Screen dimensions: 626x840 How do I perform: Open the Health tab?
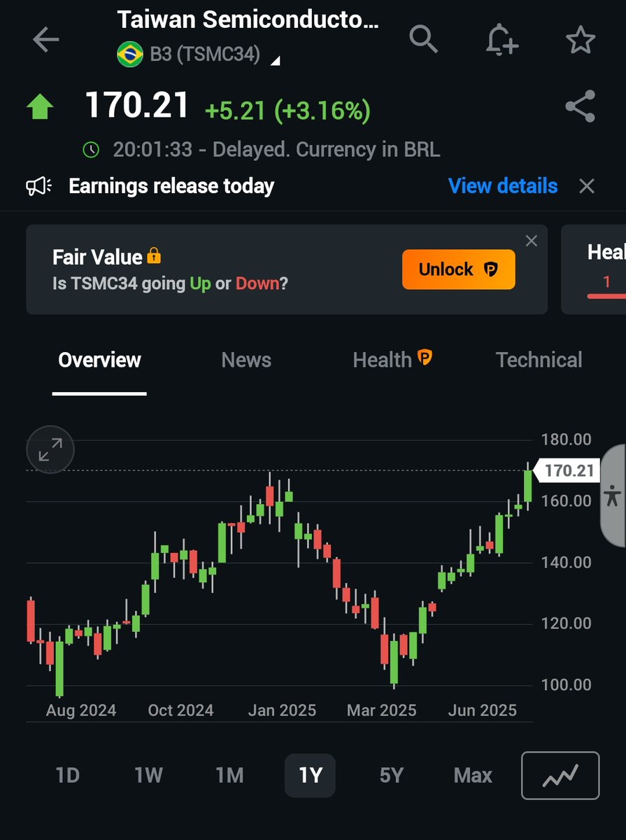tap(392, 360)
